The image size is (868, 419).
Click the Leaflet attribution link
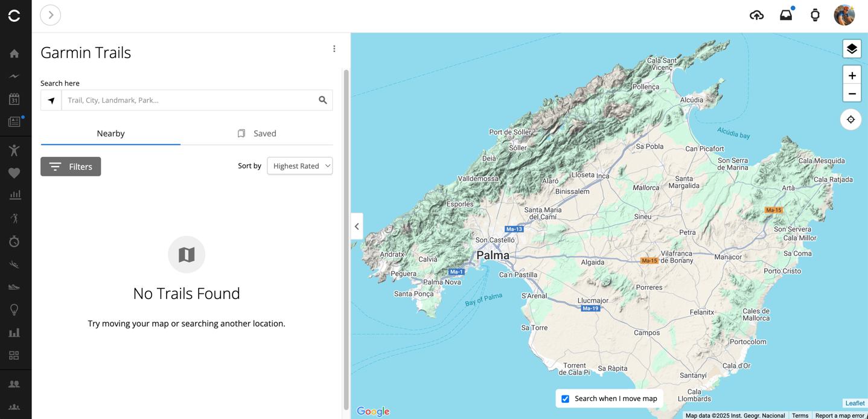tap(855, 403)
